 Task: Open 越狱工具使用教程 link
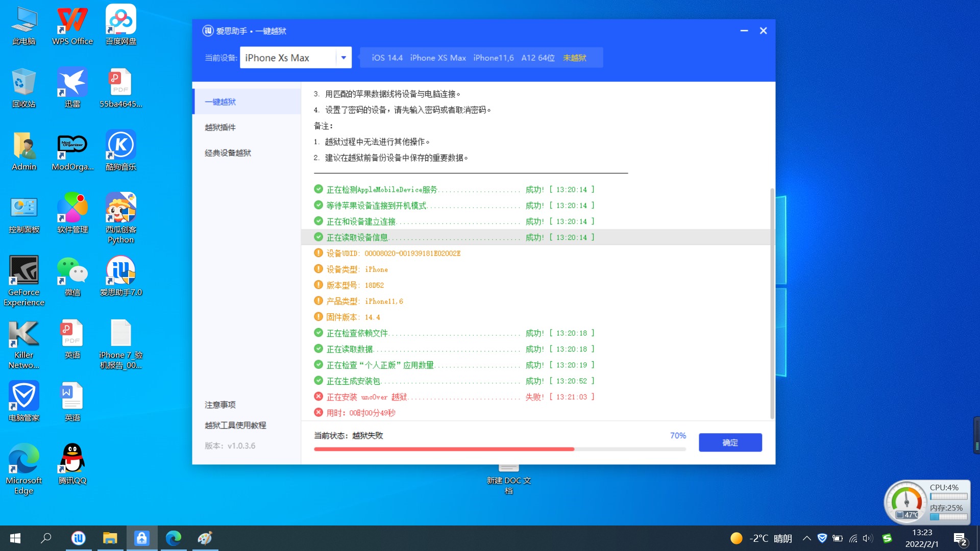click(x=235, y=425)
